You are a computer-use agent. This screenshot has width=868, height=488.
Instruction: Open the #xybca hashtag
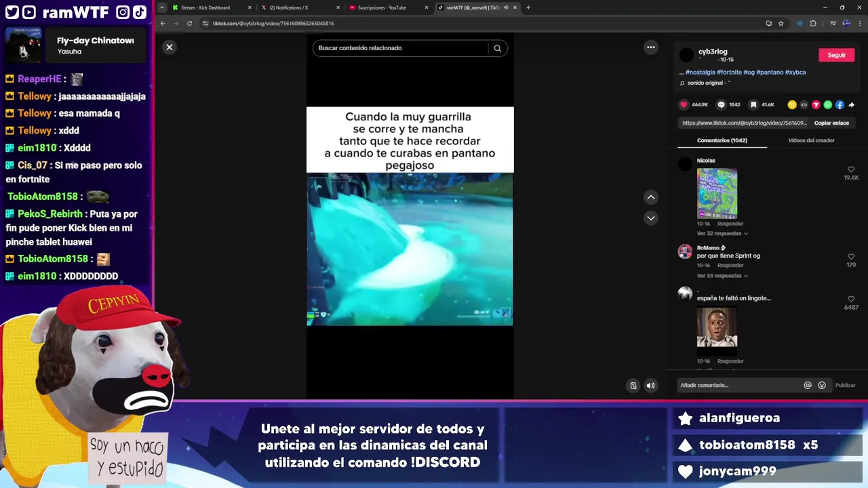click(795, 72)
